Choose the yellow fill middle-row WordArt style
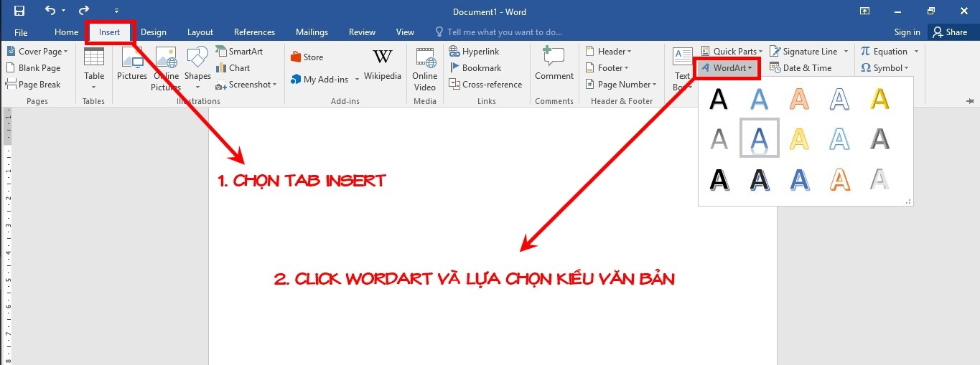The image size is (980, 365). point(799,138)
